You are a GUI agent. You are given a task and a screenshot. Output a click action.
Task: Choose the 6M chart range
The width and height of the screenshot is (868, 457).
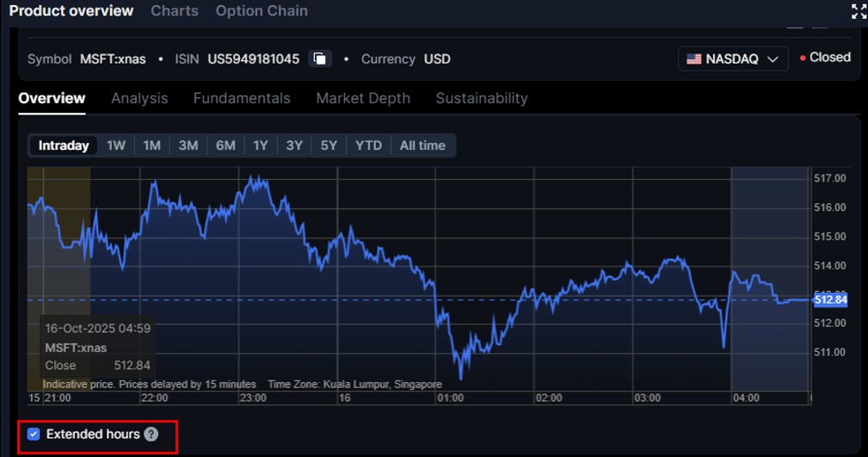[x=225, y=145]
